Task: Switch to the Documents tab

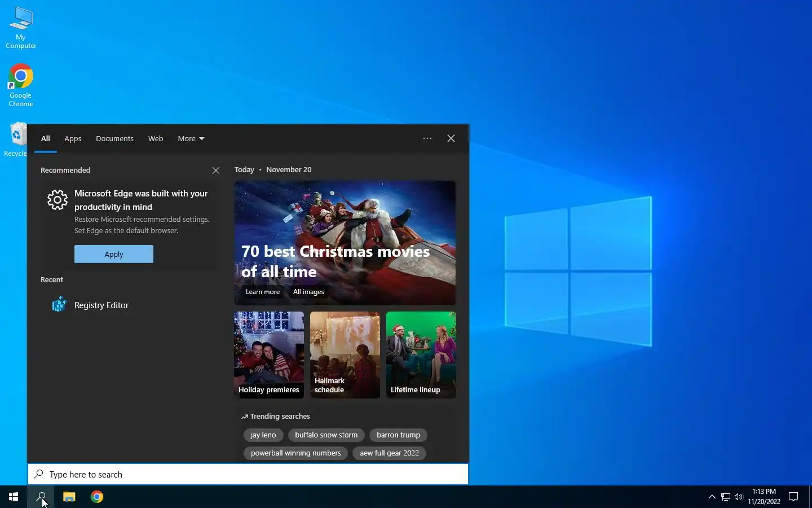Action: pos(114,138)
